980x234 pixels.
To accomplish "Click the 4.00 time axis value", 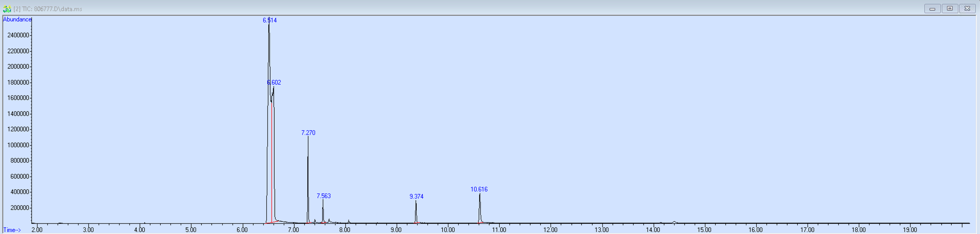I will click(140, 230).
